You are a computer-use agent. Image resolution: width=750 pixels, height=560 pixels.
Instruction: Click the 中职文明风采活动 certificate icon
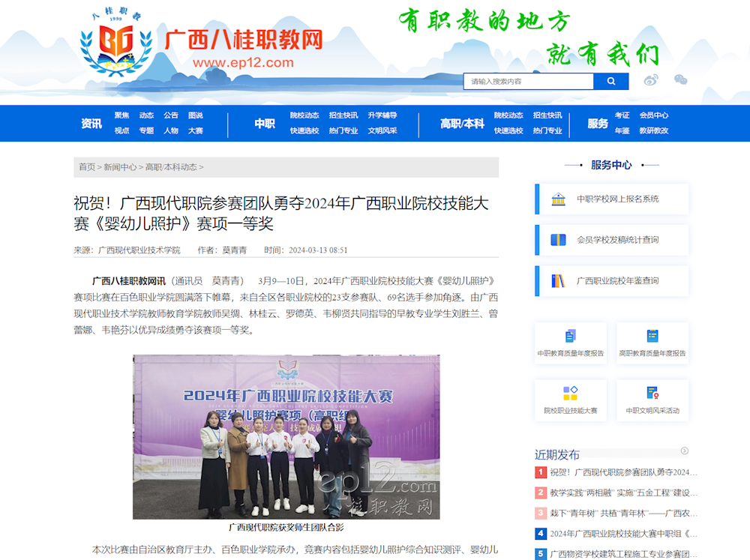click(x=652, y=394)
